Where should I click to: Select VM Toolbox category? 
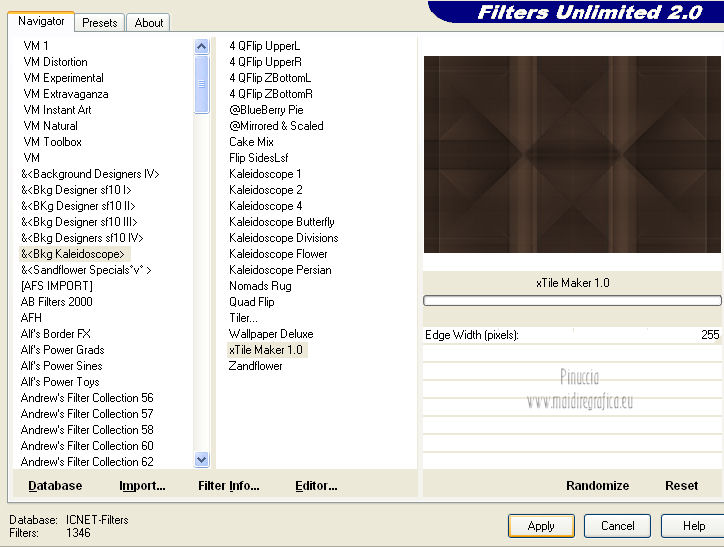(53, 142)
